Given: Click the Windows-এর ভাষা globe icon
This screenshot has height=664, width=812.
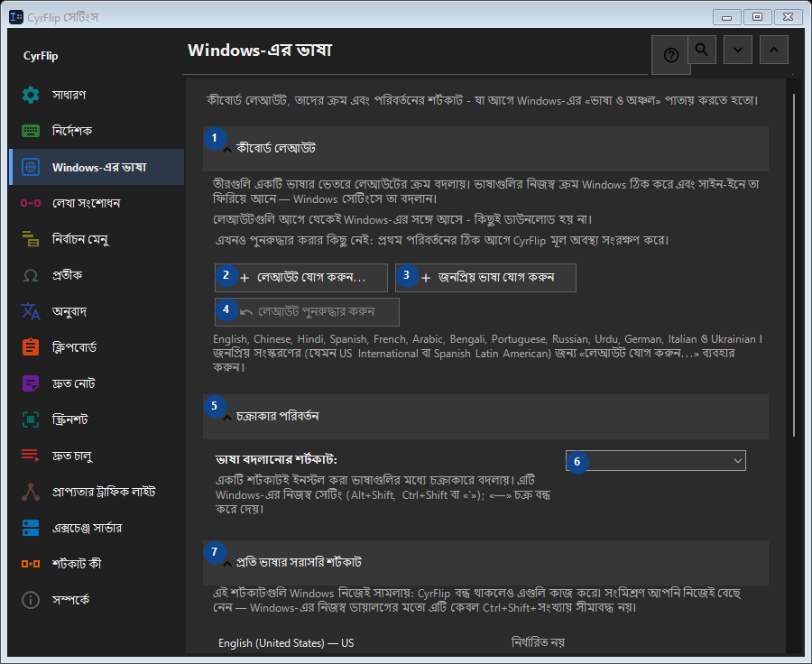Looking at the screenshot, I should tap(31, 167).
